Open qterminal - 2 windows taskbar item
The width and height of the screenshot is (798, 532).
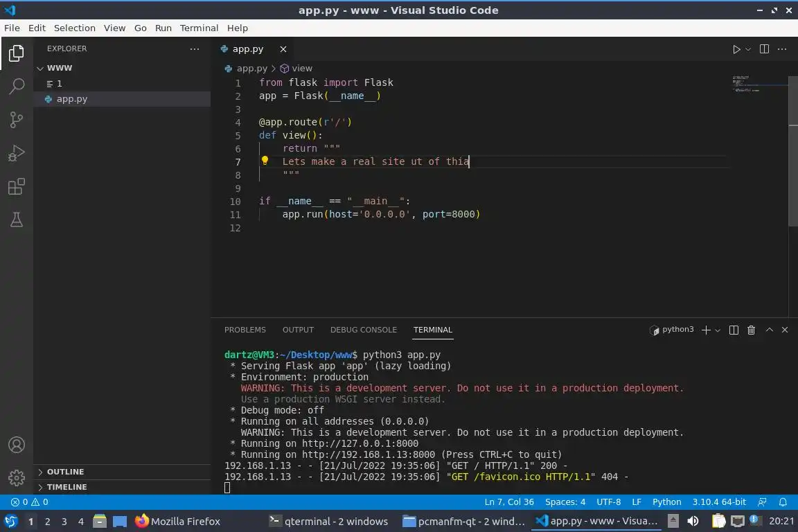[328, 522]
